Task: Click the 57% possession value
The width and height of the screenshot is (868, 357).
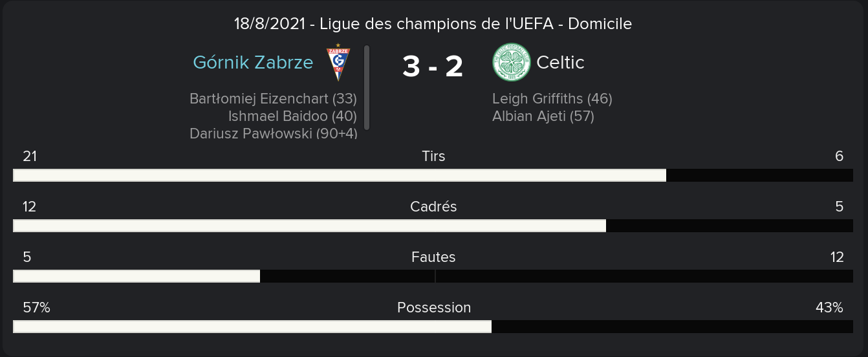Action: tap(36, 308)
